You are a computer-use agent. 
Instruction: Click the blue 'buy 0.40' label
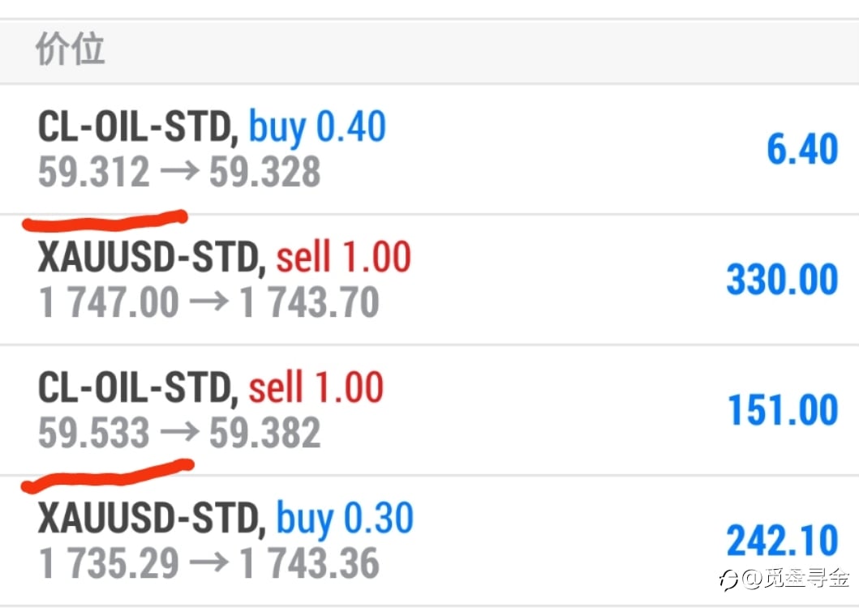point(318,127)
